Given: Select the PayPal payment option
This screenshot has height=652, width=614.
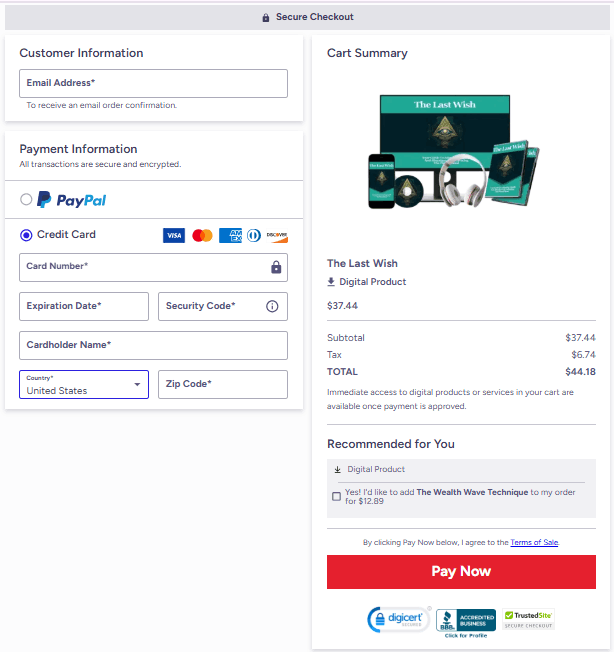Looking at the screenshot, I should 26,200.
